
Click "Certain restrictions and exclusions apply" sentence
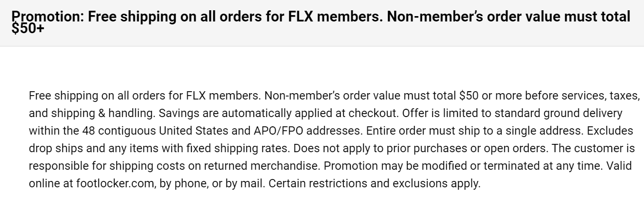[x=374, y=184]
